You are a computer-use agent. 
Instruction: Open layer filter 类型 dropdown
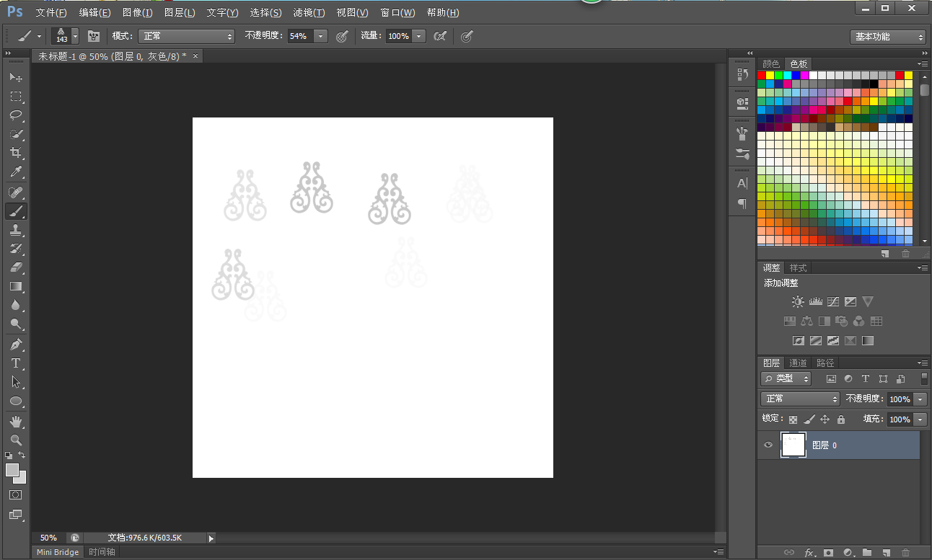point(786,378)
